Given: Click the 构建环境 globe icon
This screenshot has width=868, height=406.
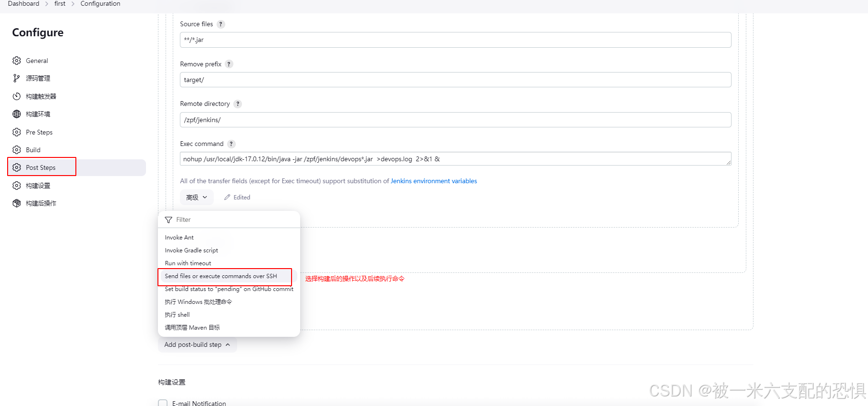Looking at the screenshot, I should pos(17,114).
